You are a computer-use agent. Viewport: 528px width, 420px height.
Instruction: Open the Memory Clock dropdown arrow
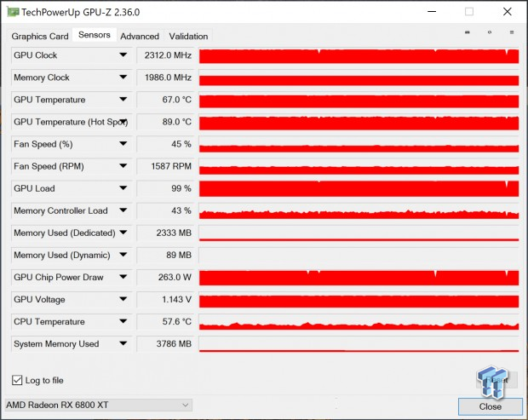123,78
